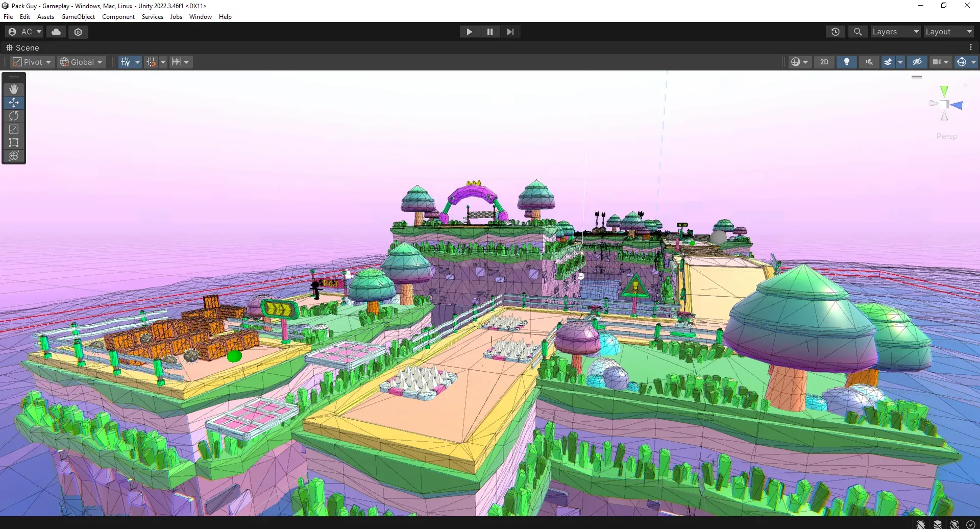Toggle hidden objects scene visibility
This screenshot has height=529, width=980.
[917, 62]
